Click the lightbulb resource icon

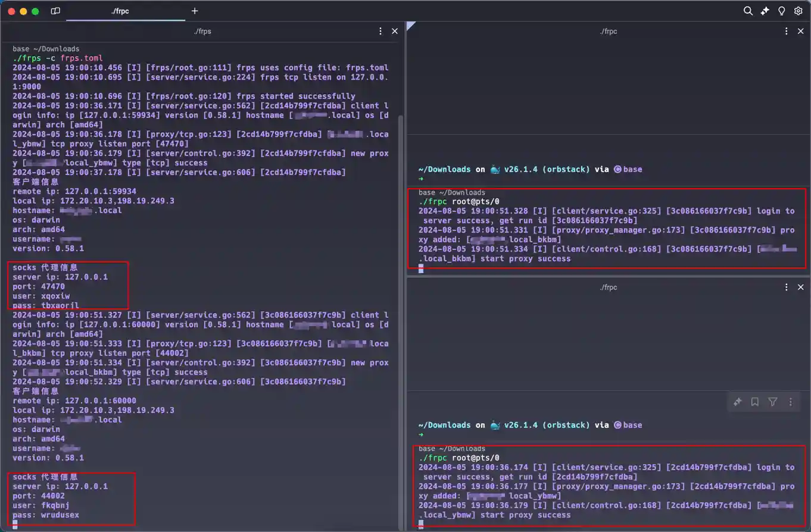tap(782, 11)
